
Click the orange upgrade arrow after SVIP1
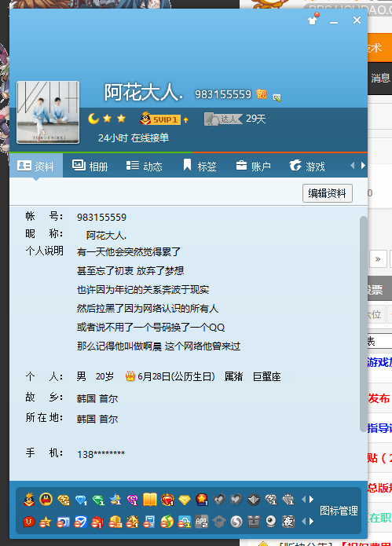point(186,120)
